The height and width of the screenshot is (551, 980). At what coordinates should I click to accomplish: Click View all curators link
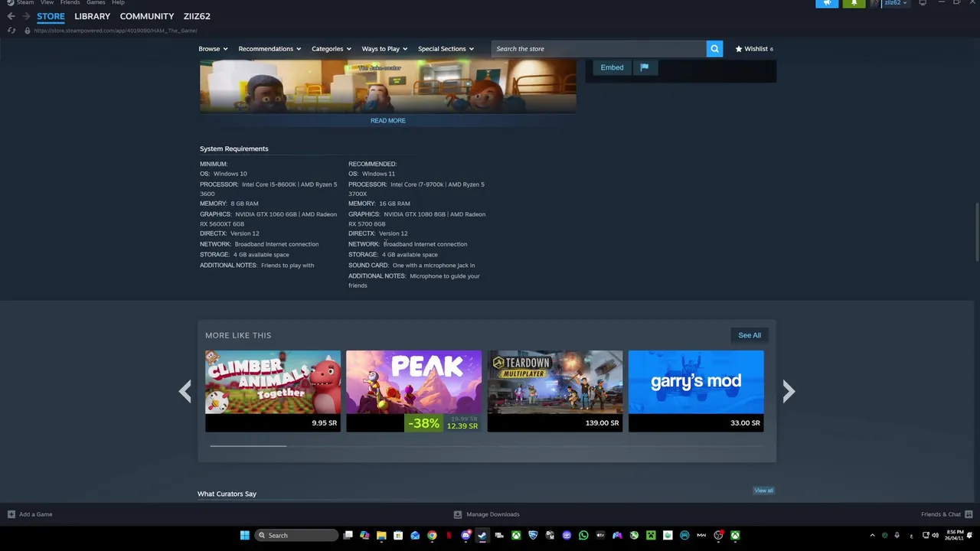pos(764,491)
